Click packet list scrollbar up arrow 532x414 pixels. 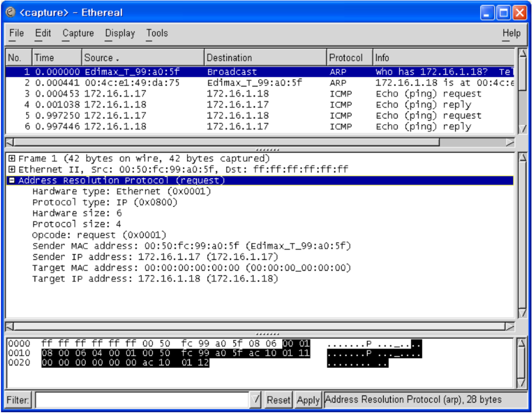(x=523, y=54)
